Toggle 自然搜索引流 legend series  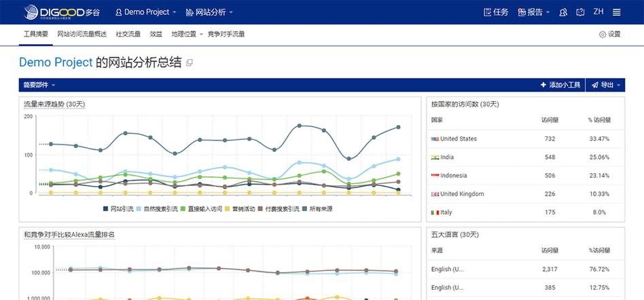(x=157, y=209)
